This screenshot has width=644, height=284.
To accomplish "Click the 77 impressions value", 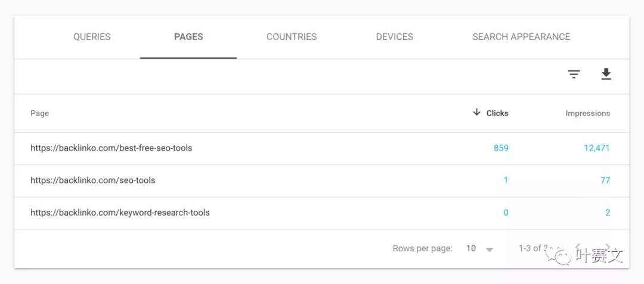I will pos(605,180).
